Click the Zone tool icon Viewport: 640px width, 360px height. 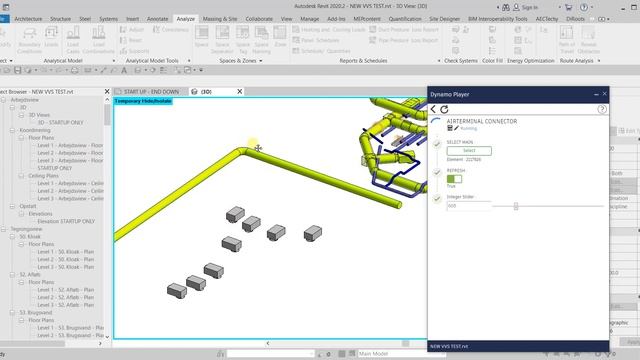point(280,33)
